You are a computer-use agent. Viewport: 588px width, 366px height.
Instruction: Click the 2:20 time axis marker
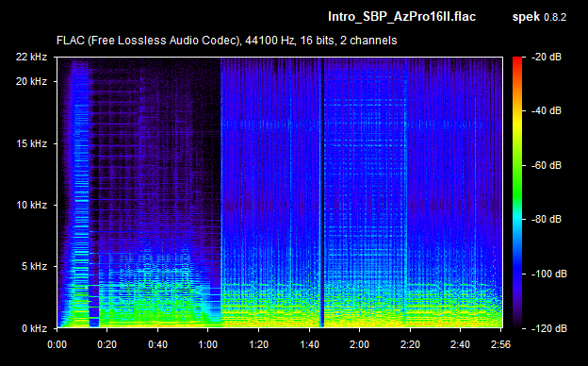(410, 344)
